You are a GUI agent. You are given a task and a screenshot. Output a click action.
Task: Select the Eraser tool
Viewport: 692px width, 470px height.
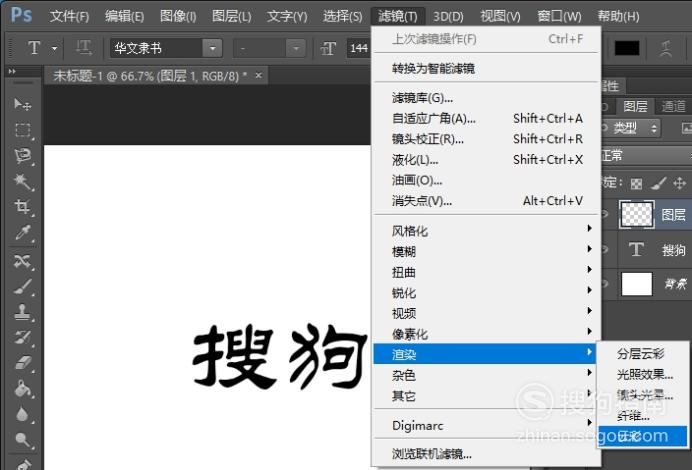[x=22, y=363]
